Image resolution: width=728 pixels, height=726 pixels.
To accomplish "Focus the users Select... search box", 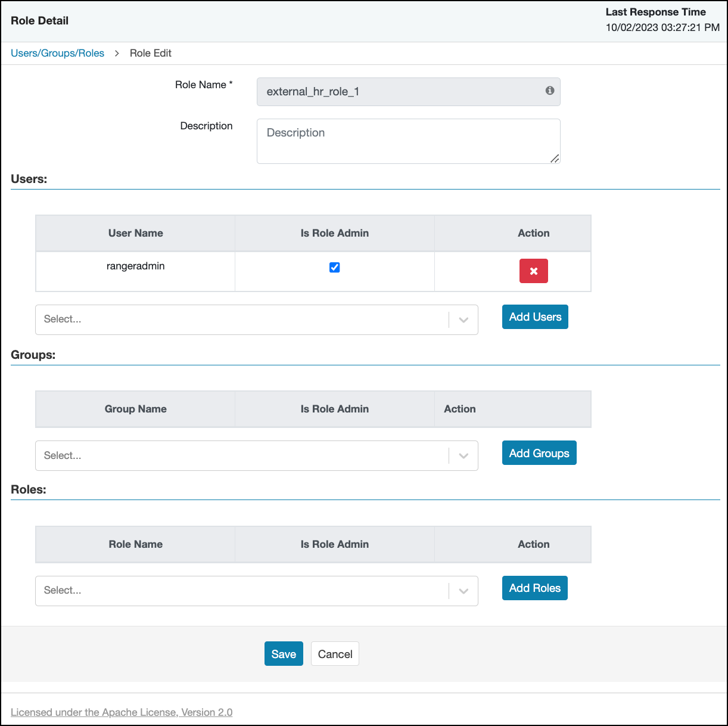I will pyautogui.click(x=241, y=320).
